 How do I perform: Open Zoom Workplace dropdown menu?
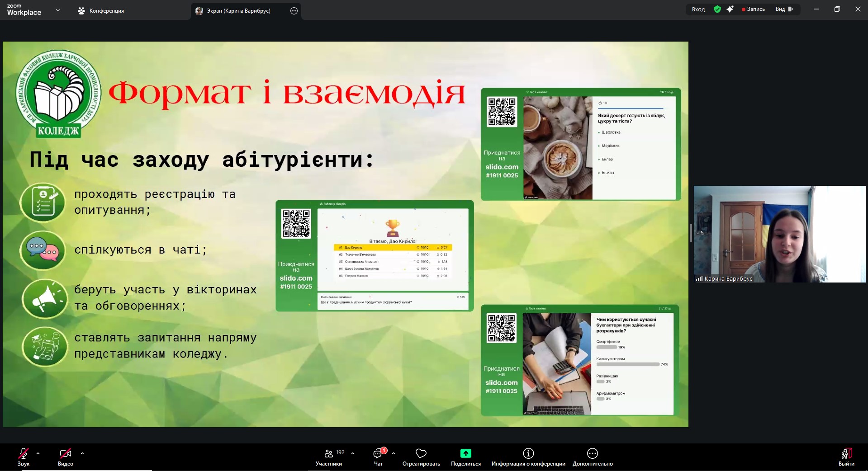[x=57, y=10]
